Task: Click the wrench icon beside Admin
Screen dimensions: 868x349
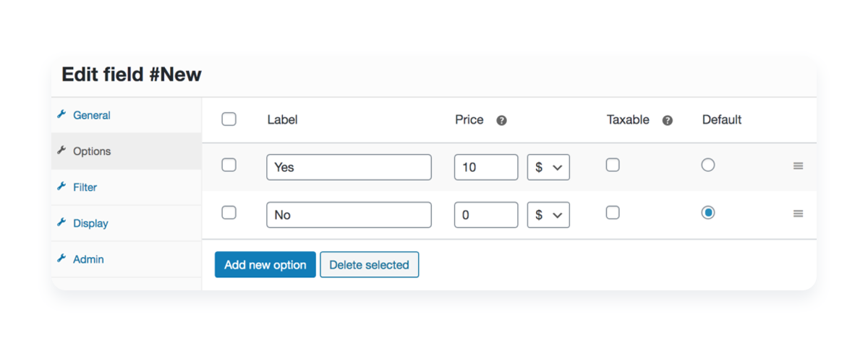Action: (61, 258)
